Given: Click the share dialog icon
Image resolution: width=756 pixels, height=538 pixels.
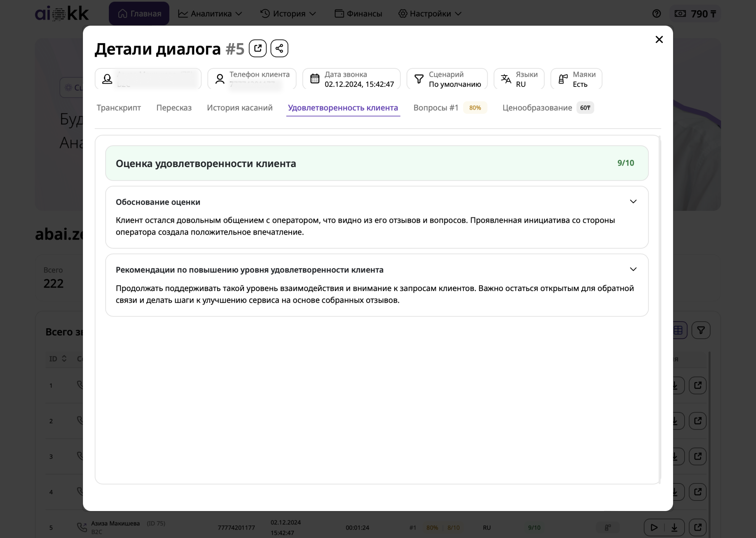Looking at the screenshot, I should point(279,48).
